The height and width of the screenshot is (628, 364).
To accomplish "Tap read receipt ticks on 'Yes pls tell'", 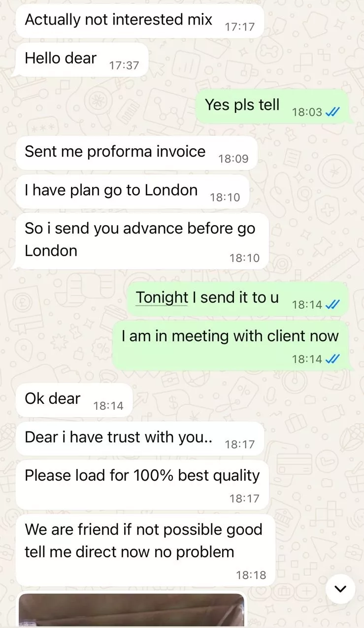I will pyautogui.click(x=332, y=112).
